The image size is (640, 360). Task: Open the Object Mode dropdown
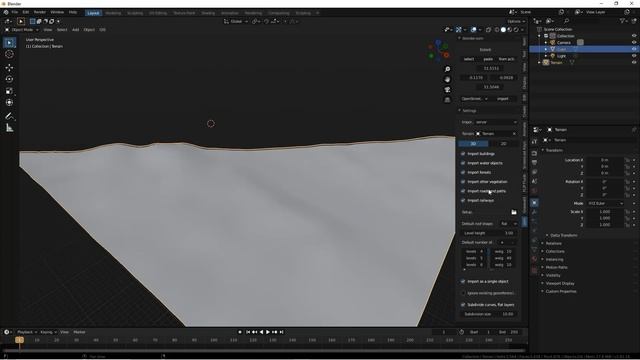(x=22, y=30)
